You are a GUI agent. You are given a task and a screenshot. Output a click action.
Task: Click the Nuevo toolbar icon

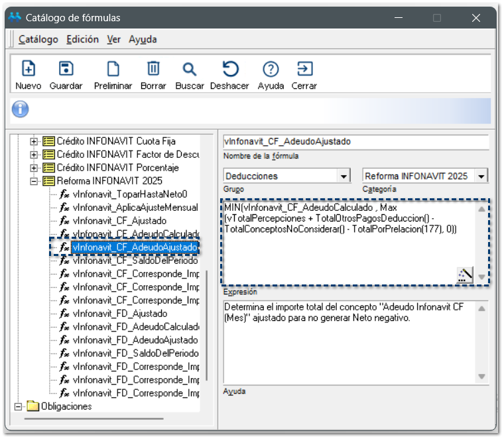tap(29, 70)
